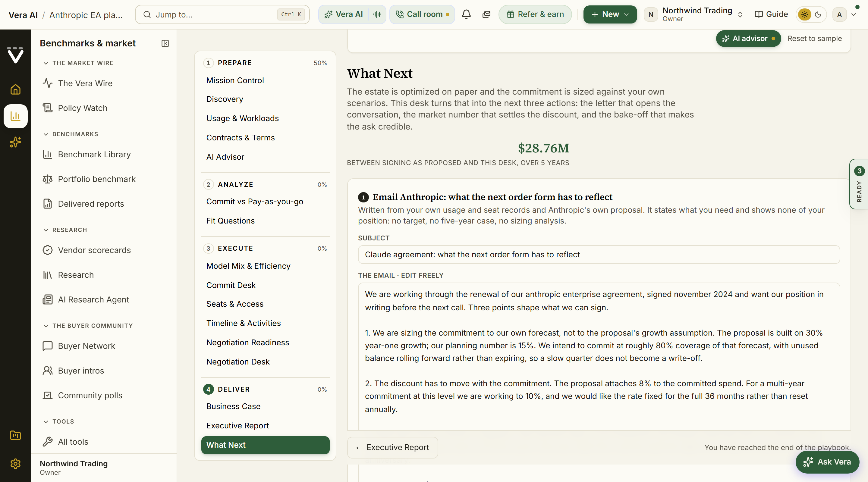Switch to dark theme moon toggle
This screenshot has width=868, height=482.
pyautogui.click(x=818, y=14)
